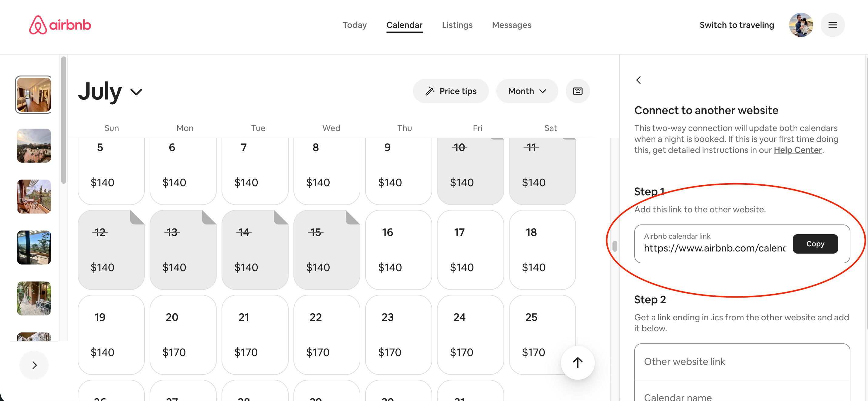The width and height of the screenshot is (868, 401).
Task: Select the fifth listing thumbnail (patio with table)
Action: coord(34,298)
